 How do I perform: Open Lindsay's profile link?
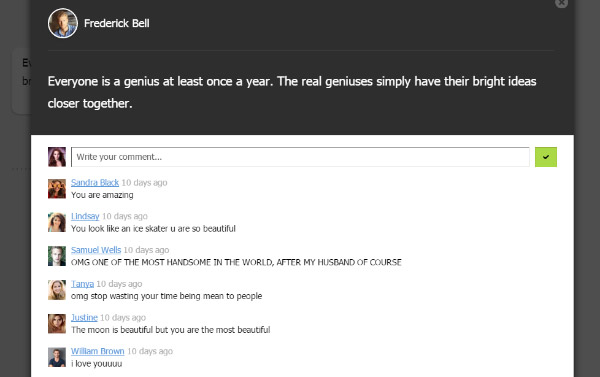point(85,216)
